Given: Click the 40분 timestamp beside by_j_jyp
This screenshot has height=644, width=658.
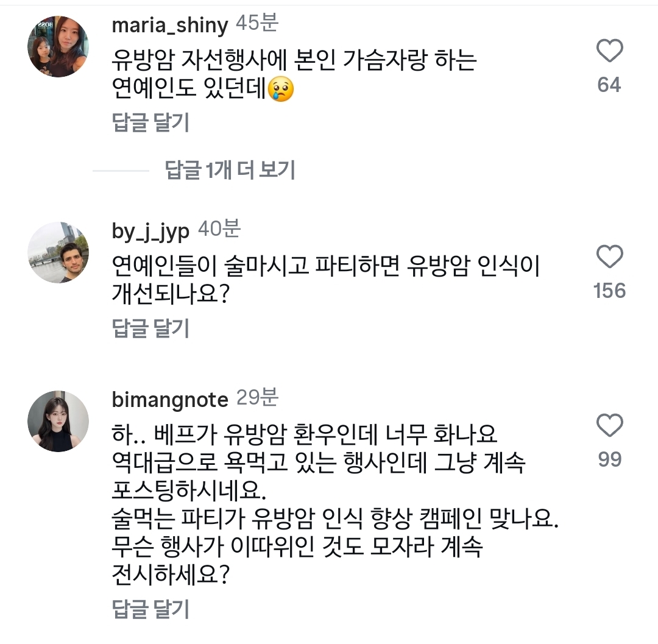Looking at the screenshot, I should point(219,230).
